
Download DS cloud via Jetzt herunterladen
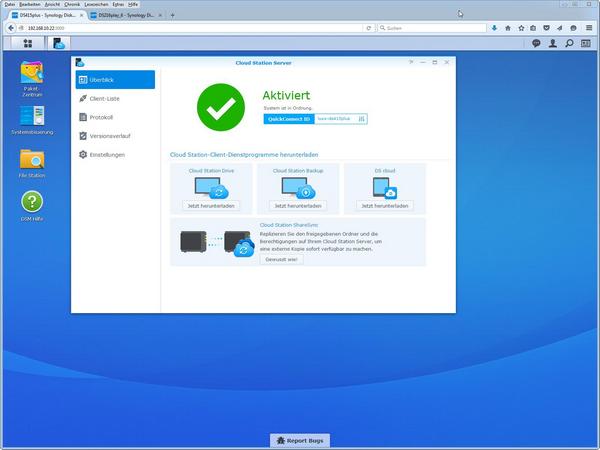tap(385, 206)
